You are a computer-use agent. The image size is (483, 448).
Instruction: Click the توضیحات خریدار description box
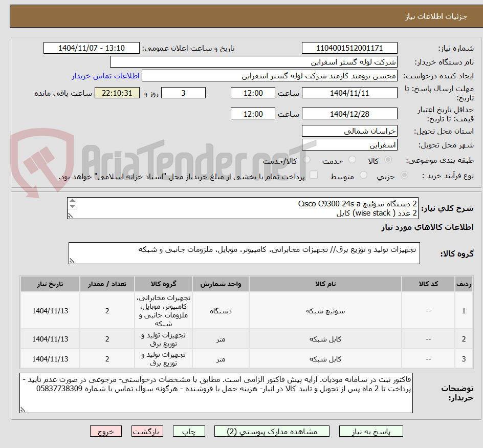216,393
